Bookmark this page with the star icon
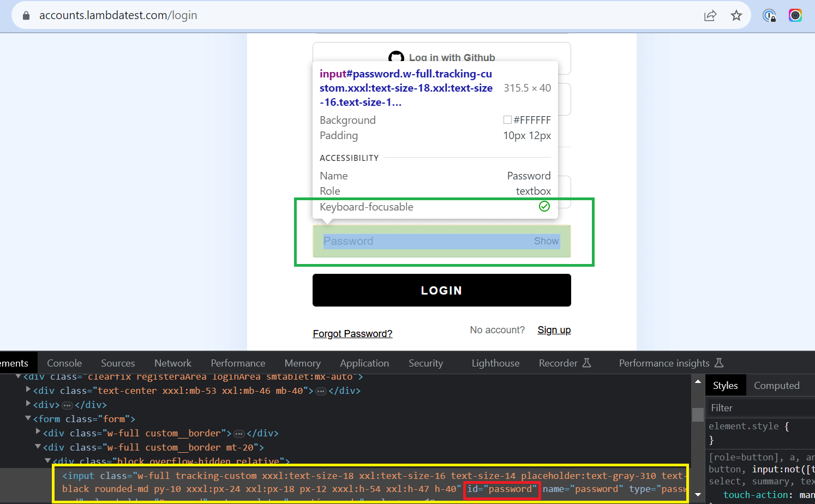815x504 pixels. 736,16
